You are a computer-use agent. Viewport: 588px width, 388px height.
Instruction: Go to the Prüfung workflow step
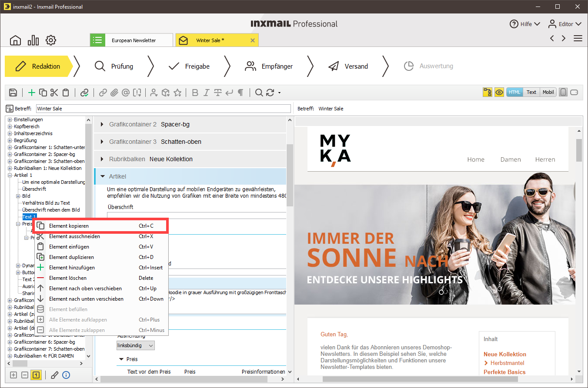click(x=114, y=66)
